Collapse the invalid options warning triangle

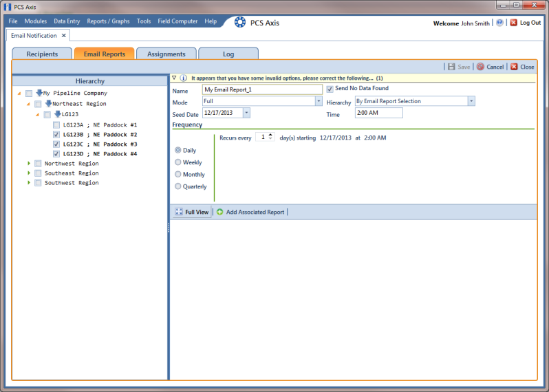(174, 78)
